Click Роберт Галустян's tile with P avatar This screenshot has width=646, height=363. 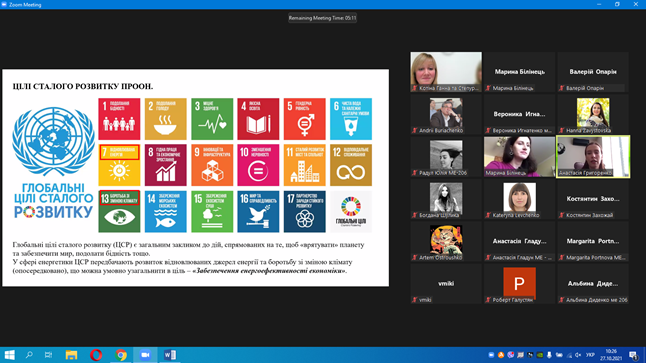520,284
